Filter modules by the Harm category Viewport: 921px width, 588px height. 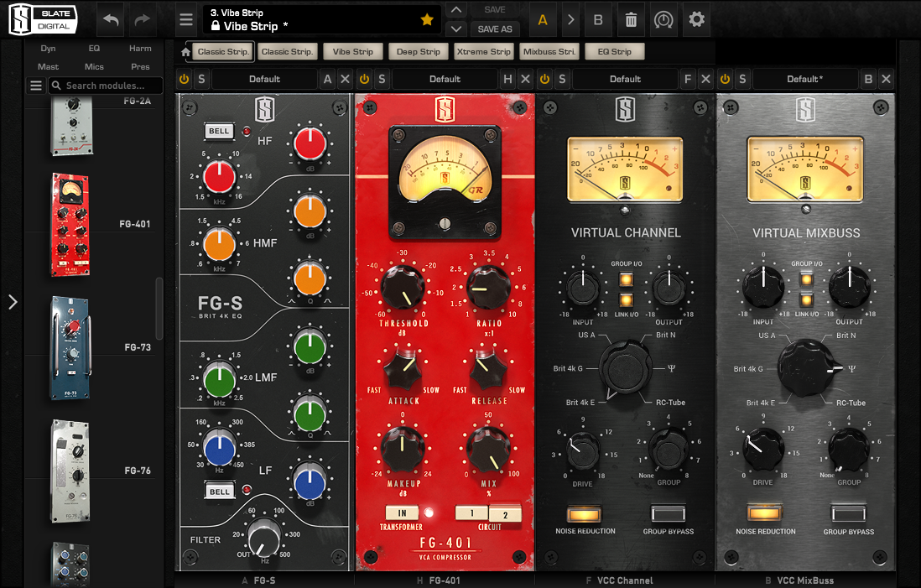coord(140,48)
